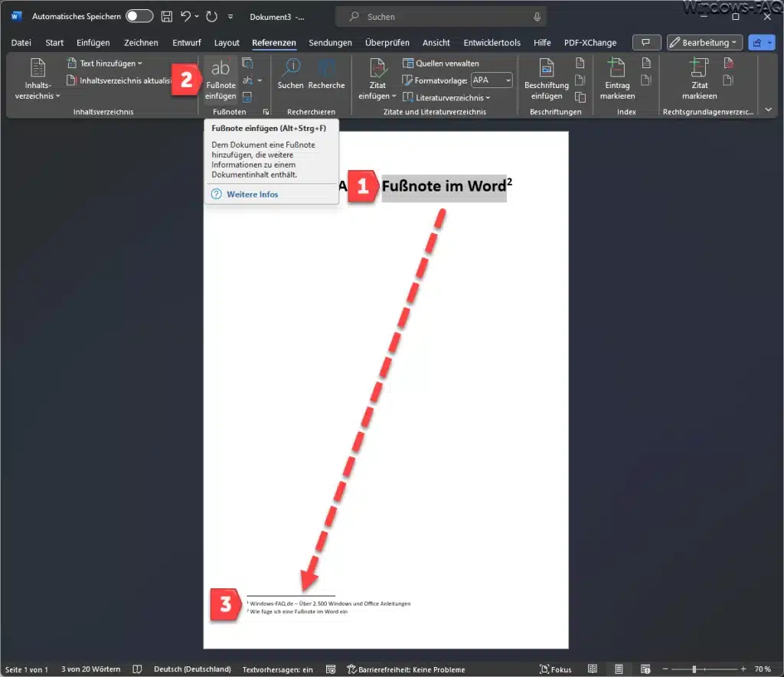Click the zoom slider handle
The image size is (784, 677).
[x=694, y=669]
